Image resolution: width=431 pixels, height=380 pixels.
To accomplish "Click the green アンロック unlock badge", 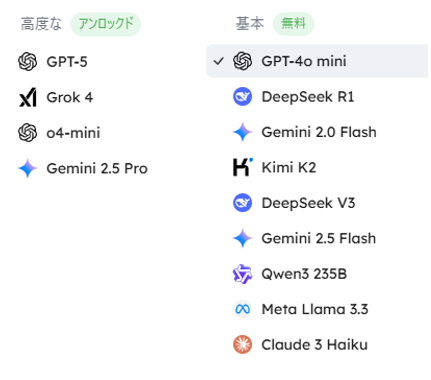I will 106,24.
